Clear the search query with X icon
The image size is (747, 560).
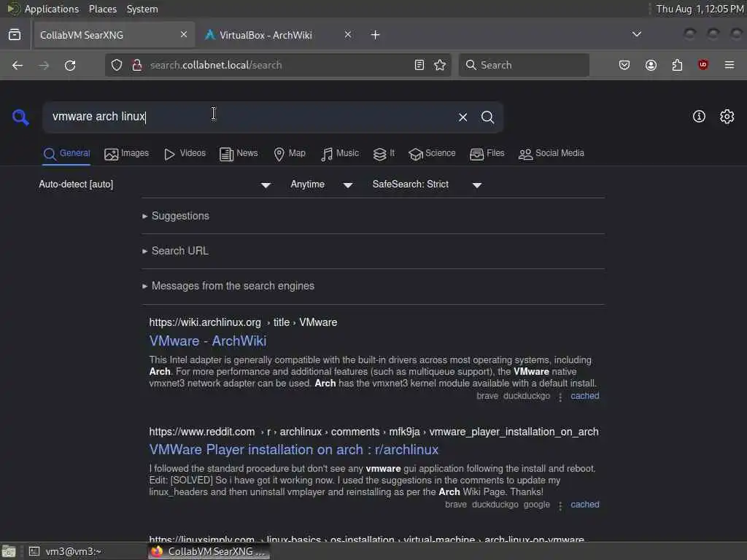(x=462, y=117)
